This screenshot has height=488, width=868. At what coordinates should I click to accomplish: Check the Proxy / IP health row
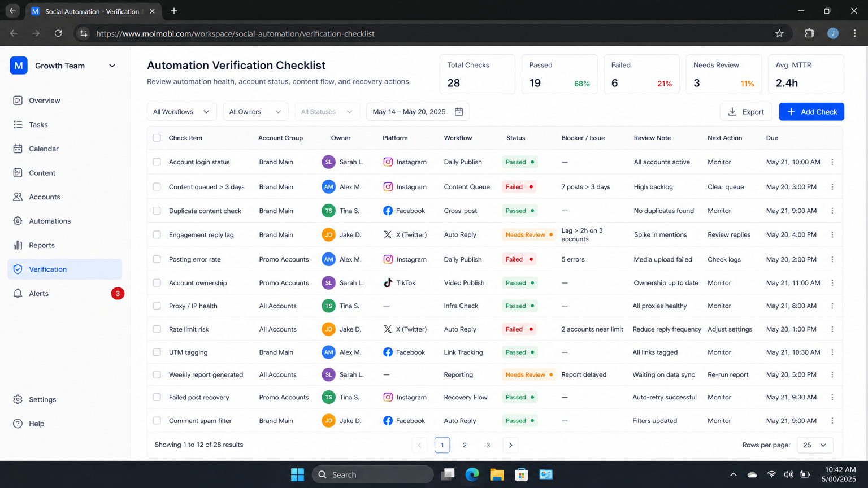pos(157,306)
